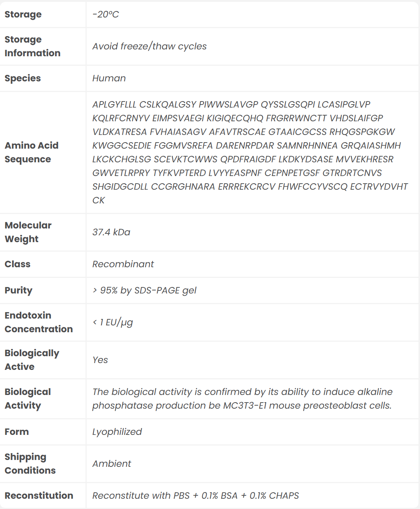Click the Storage row label
This screenshot has height=509, width=420.
click(23, 14)
